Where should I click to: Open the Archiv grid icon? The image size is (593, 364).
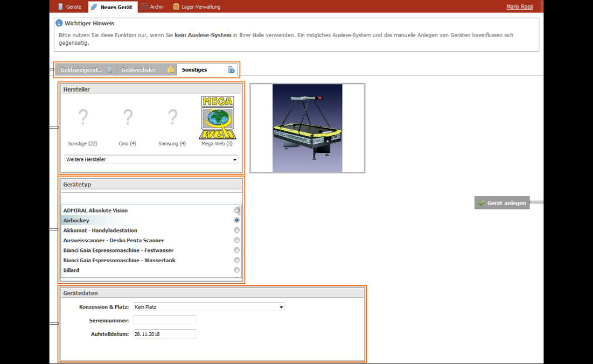coord(144,7)
